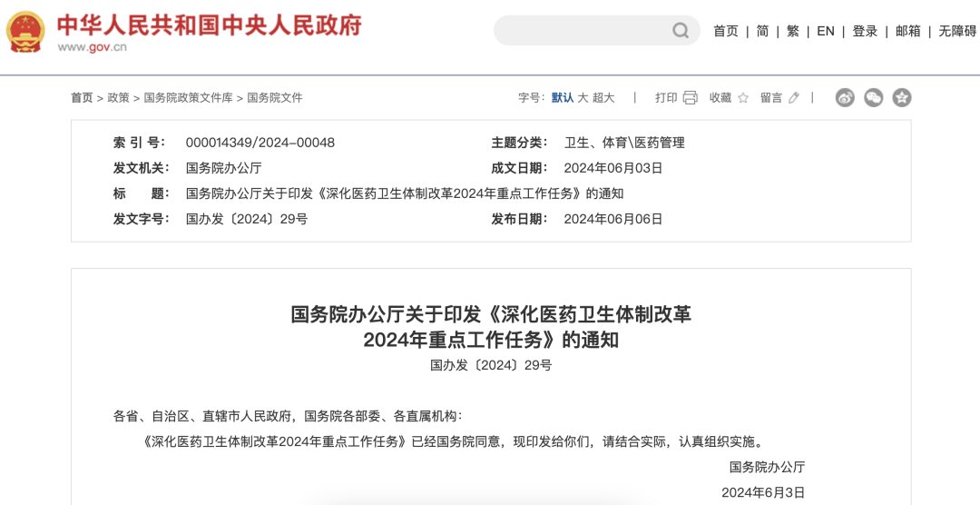Switch language to EN
980x505 pixels.
[826, 31]
